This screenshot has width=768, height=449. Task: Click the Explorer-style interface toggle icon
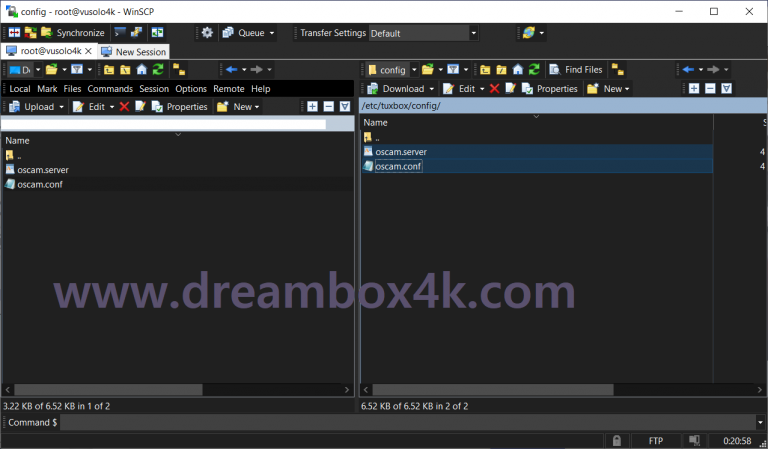coord(157,33)
